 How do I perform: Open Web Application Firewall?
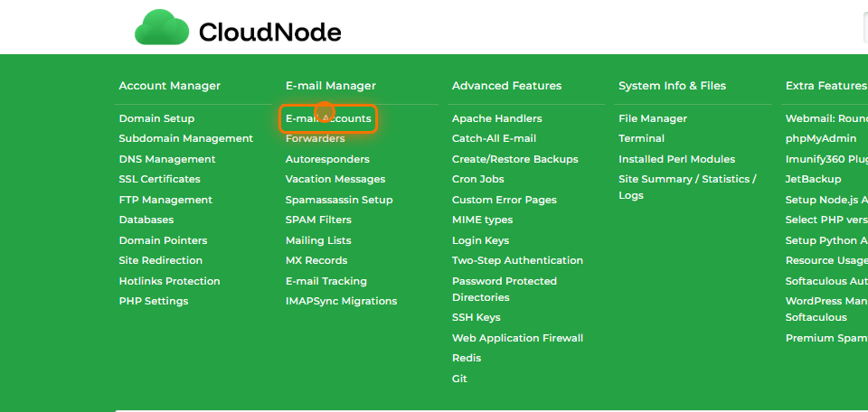pos(517,338)
